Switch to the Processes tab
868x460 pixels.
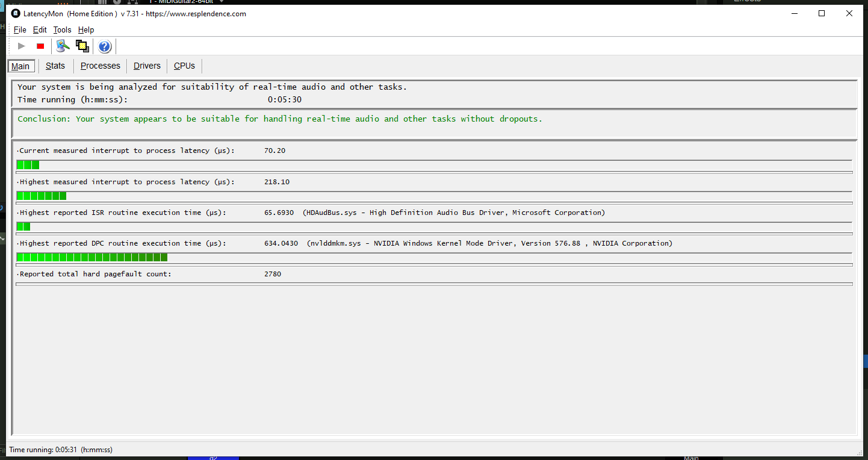[x=101, y=66]
